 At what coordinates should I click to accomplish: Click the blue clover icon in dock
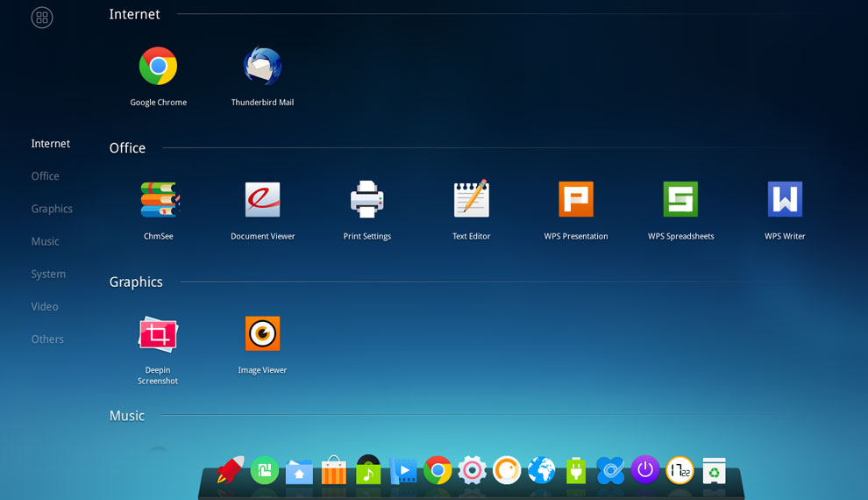tap(610, 471)
